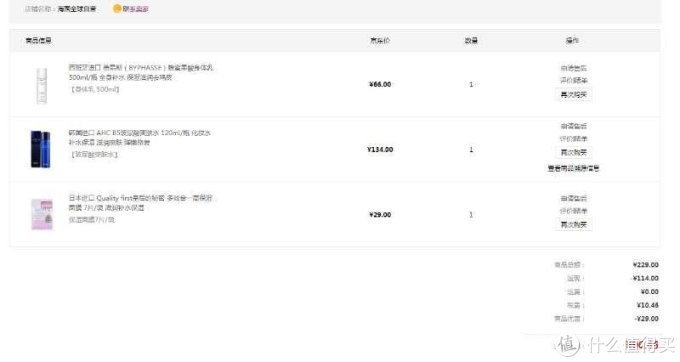Apply for after-sale on Quality First mask
Image resolution: width=680 pixels, height=362 pixels.
(x=573, y=198)
